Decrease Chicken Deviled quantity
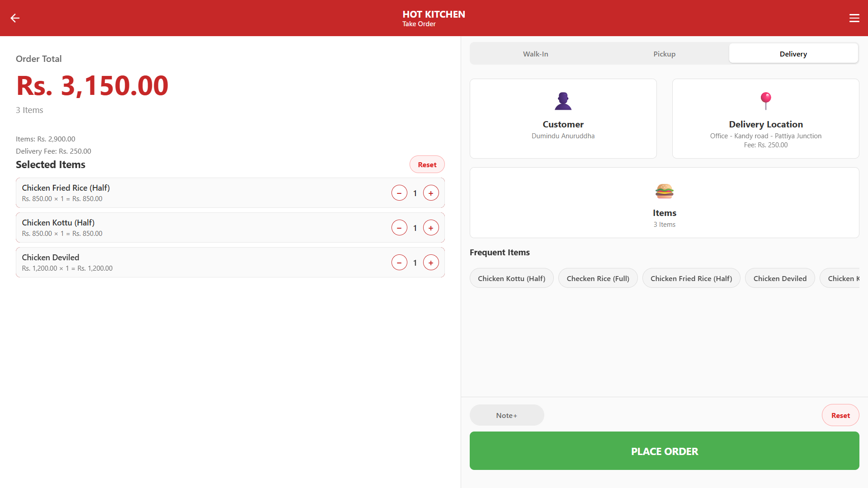Image resolution: width=868 pixels, height=488 pixels. (399, 263)
